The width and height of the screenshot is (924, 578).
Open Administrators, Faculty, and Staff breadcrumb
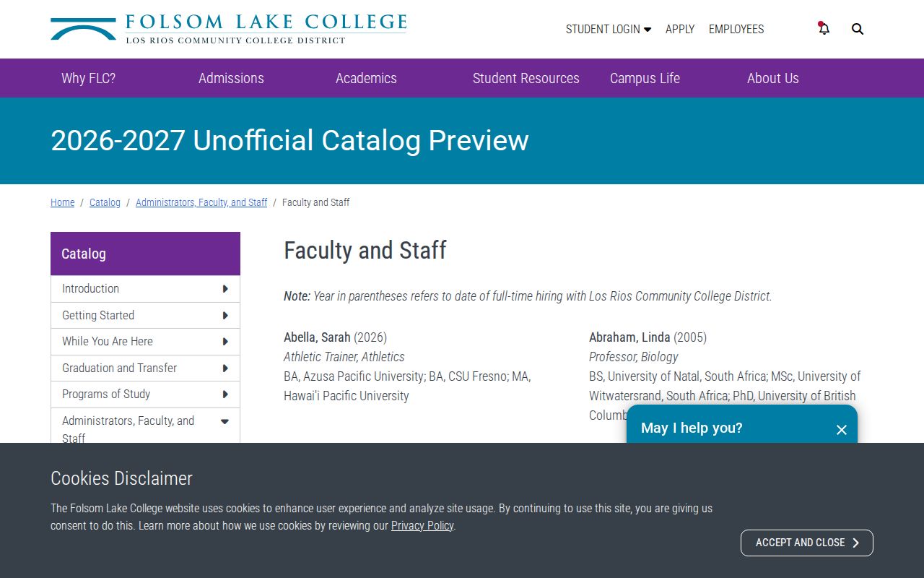(201, 202)
